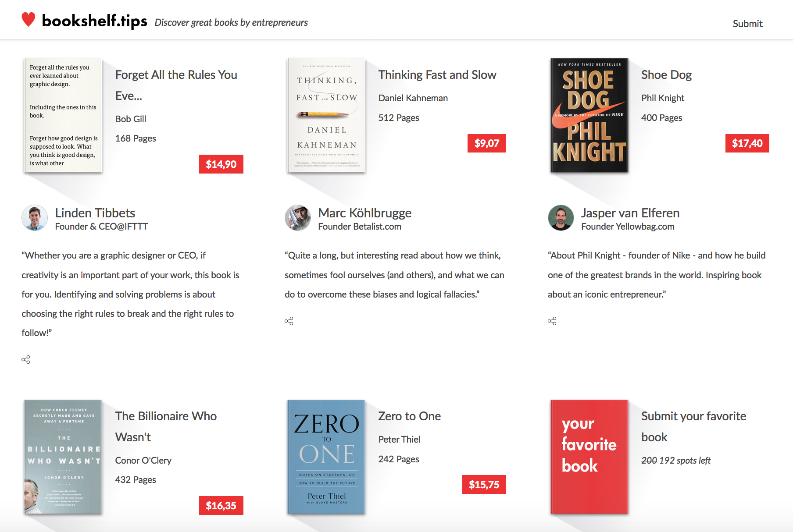
Task: Select the Shoe Dog book title
Action: pos(666,74)
